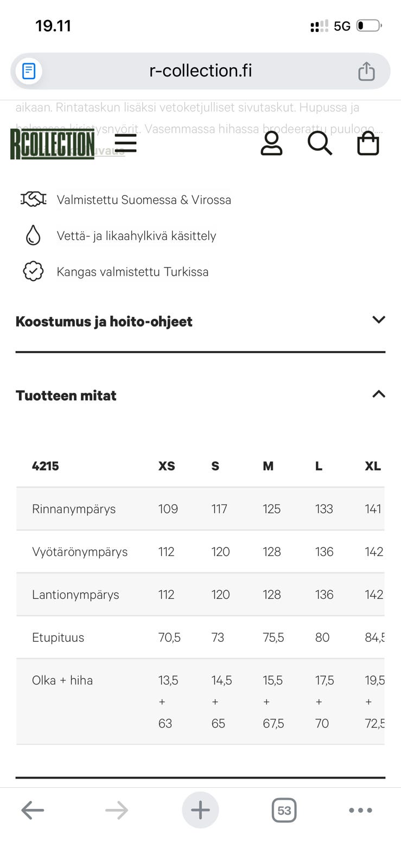This screenshot has width=401, height=868.
Task: Tap the r-collection.fi address bar
Action: point(200,71)
